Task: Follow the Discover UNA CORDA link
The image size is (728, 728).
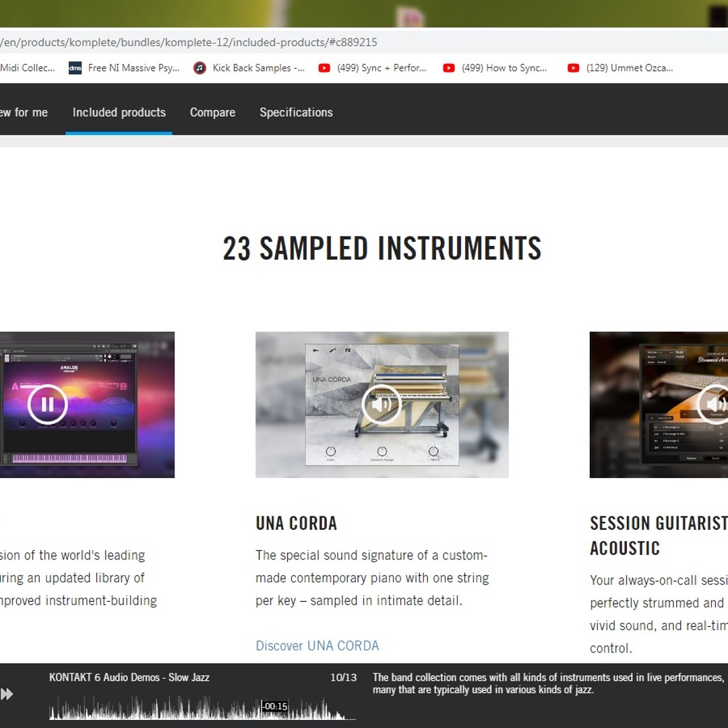Action: 317,645
